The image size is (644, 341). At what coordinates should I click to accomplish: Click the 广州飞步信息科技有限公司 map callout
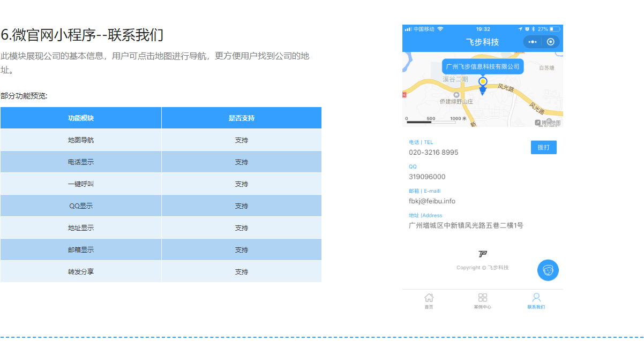(x=483, y=66)
